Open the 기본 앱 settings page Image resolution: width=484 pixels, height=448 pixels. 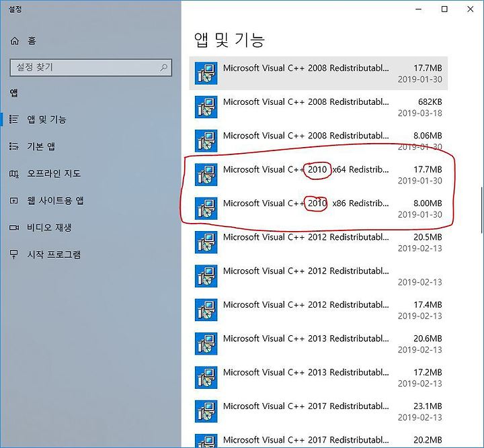tap(89, 146)
